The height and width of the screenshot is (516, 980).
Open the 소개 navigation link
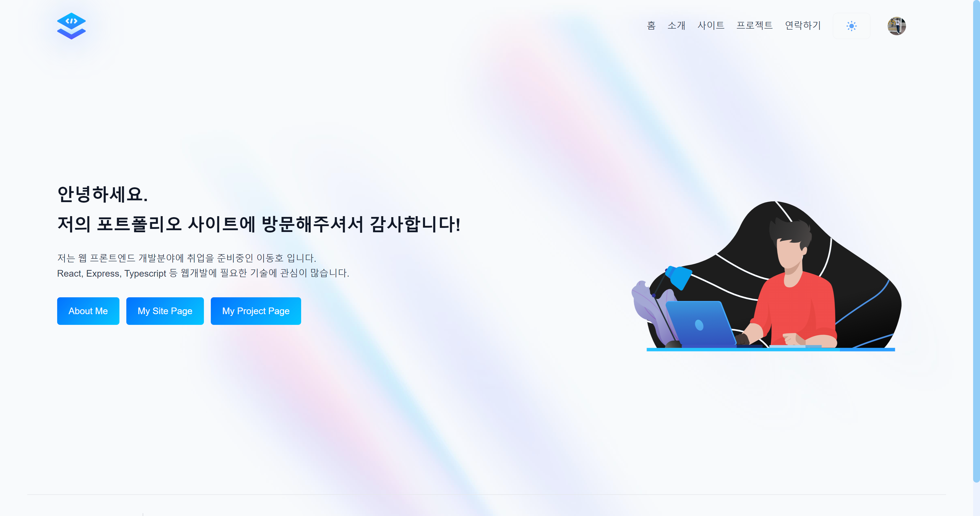click(x=676, y=26)
